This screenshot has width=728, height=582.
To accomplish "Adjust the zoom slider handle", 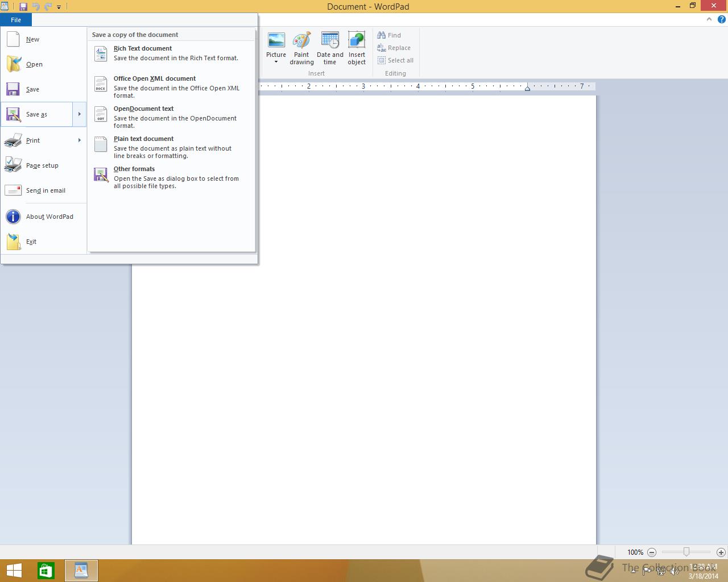I will 686,552.
